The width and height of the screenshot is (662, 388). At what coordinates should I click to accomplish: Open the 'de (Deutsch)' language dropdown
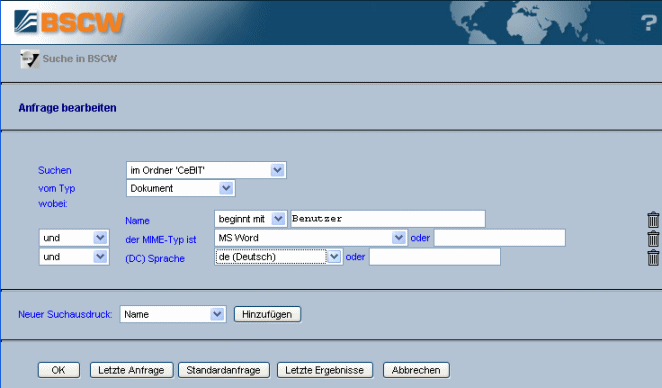coord(279,257)
